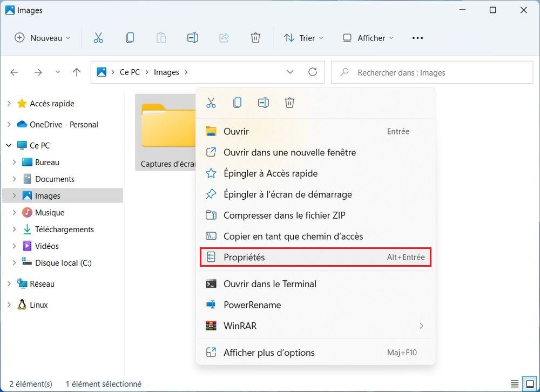
Task: Go up one folder level
Action: [77, 72]
